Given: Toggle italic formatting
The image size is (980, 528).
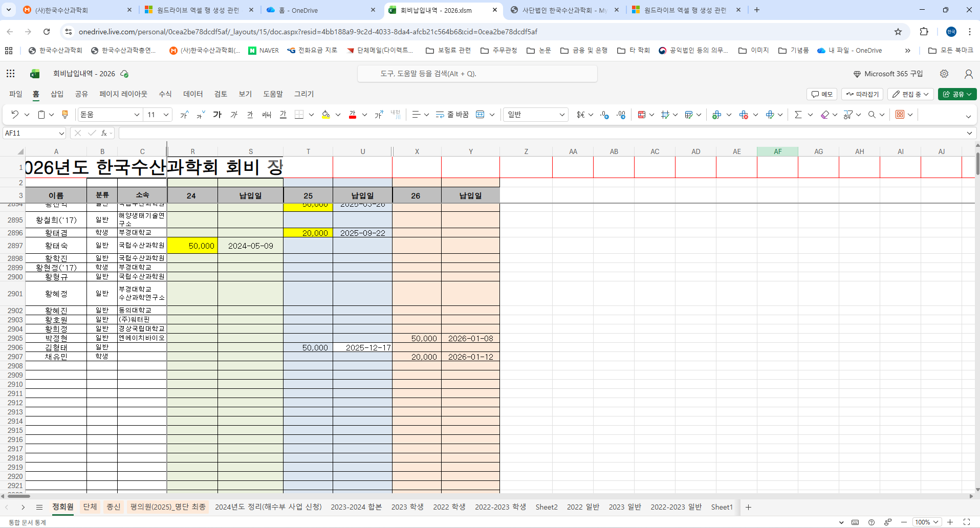Looking at the screenshot, I should [234, 115].
